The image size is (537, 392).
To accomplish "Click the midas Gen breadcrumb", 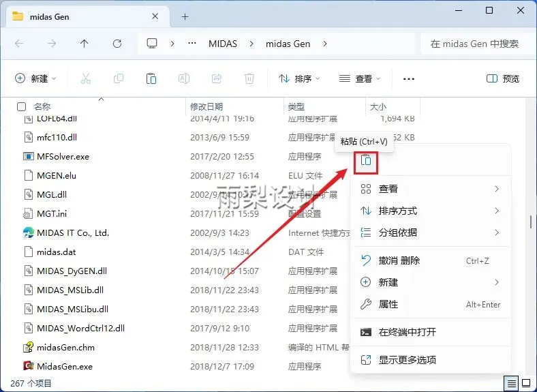I will [x=288, y=44].
